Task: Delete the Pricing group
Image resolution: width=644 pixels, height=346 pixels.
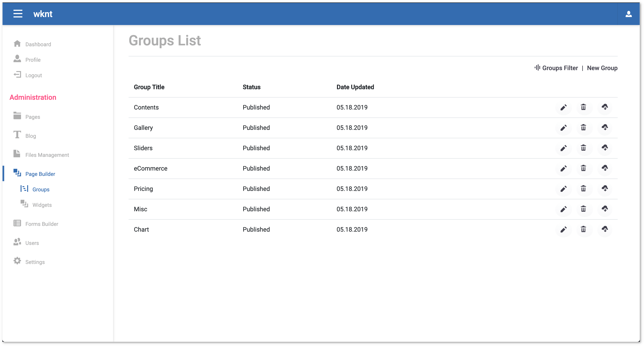Action: pos(583,188)
